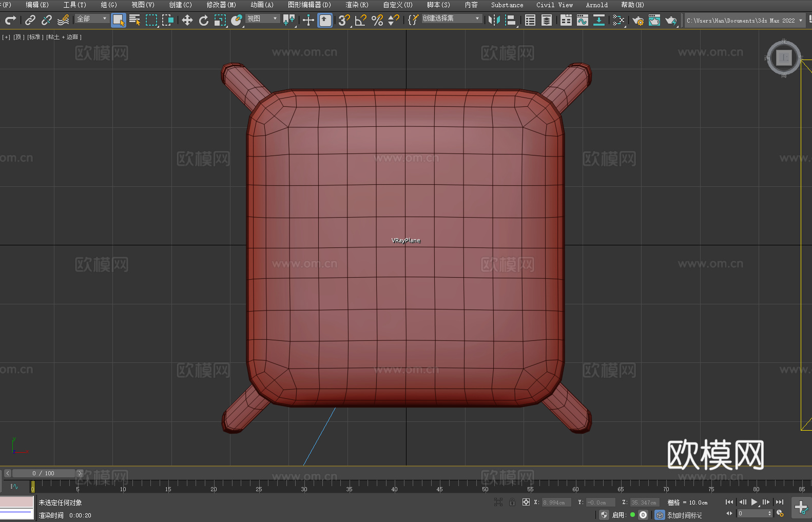Screen dimensions: 812x522
Task: Step time slider right with arrow
Action: pos(80,473)
